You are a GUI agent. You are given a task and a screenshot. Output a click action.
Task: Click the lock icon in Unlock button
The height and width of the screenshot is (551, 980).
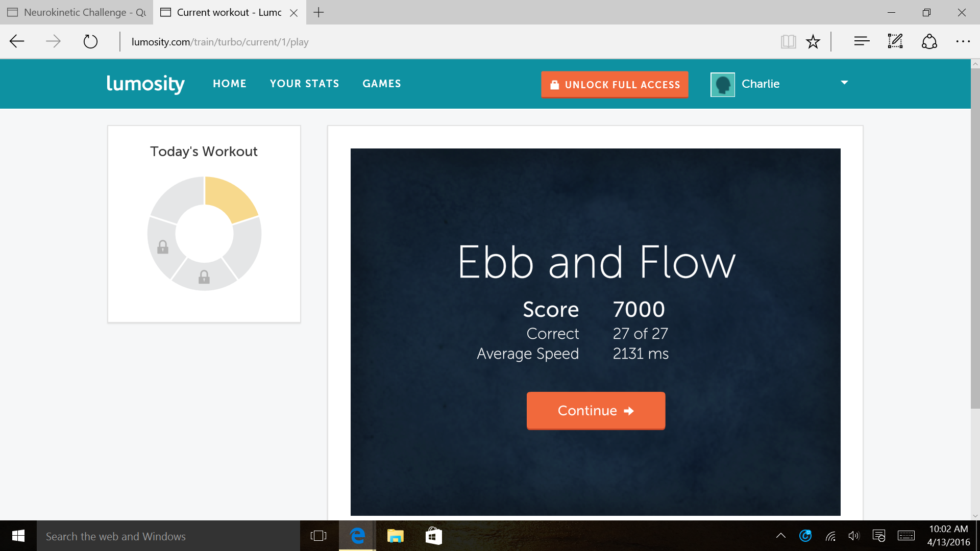tap(554, 85)
